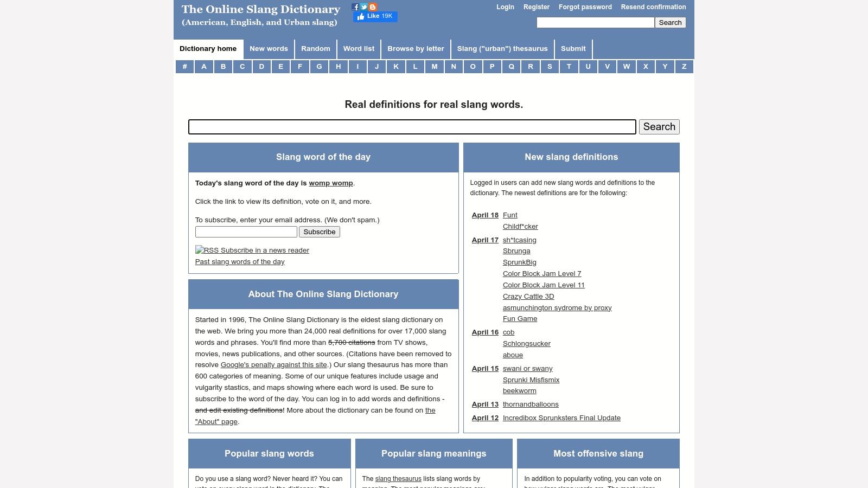Click the email address subscription field
Viewport: 868px width, 488px height.
pos(246,232)
